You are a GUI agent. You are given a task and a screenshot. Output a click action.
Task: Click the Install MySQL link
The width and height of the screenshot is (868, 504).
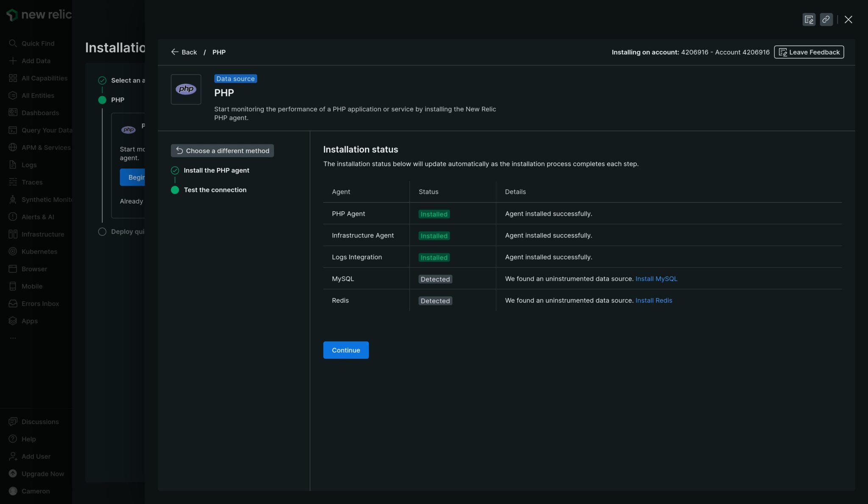pyautogui.click(x=657, y=279)
